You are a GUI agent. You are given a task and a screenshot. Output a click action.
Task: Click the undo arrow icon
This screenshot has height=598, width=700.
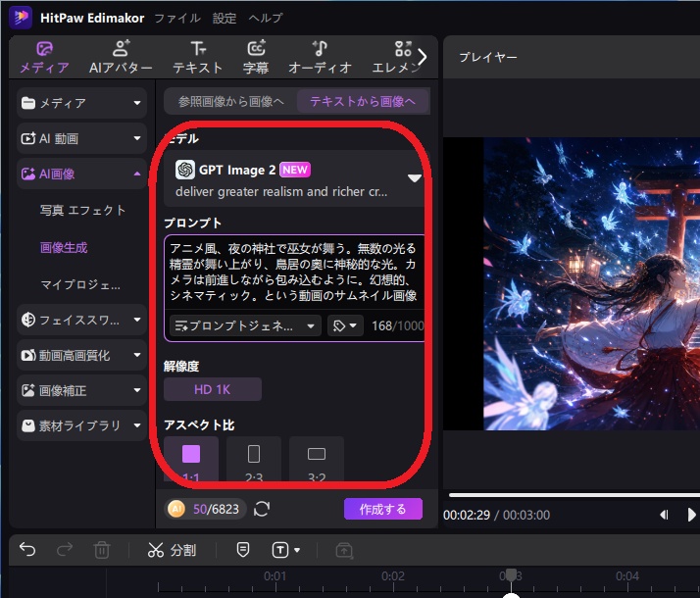point(27,549)
